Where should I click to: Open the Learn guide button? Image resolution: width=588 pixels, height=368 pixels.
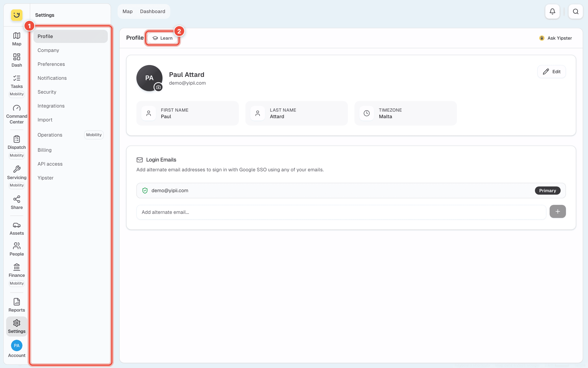click(x=162, y=38)
